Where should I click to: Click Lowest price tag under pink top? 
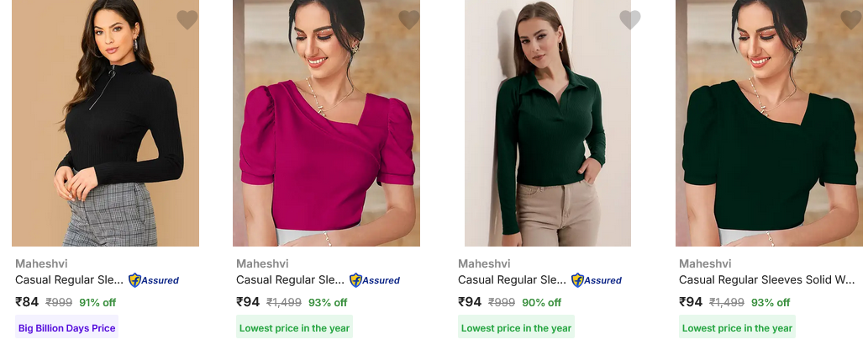(294, 328)
